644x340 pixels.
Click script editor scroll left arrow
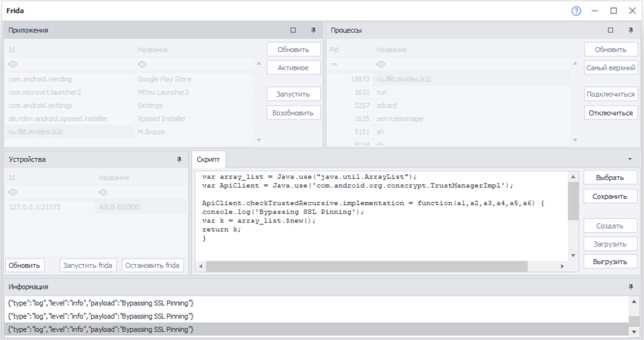(201, 266)
